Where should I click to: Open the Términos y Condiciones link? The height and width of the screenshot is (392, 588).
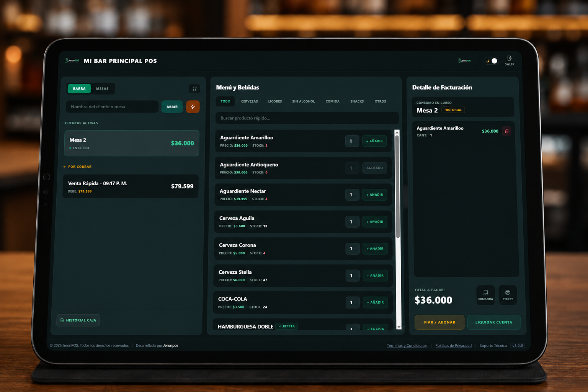[407, 346]
